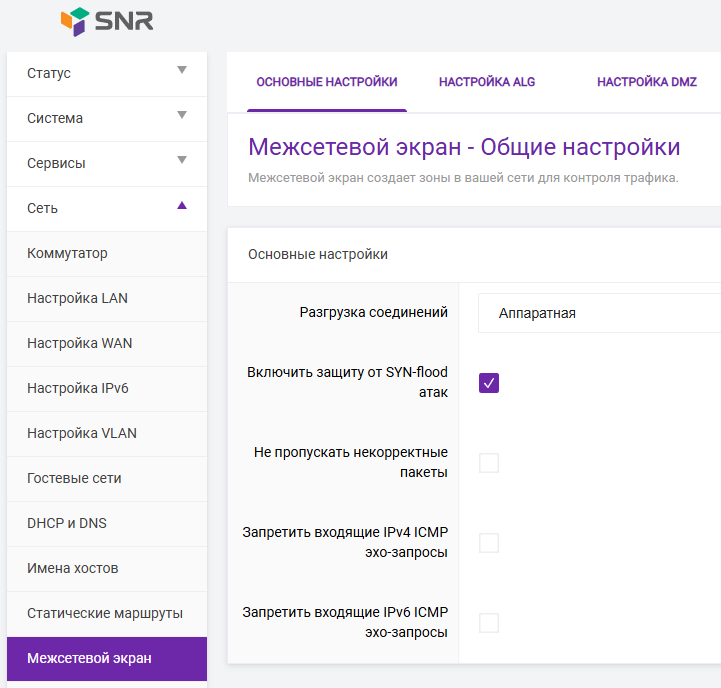The width and height of the screenshot is (721, 688).
Task: Open Гостевые сети settings
Action: click(x=74, y=479)
